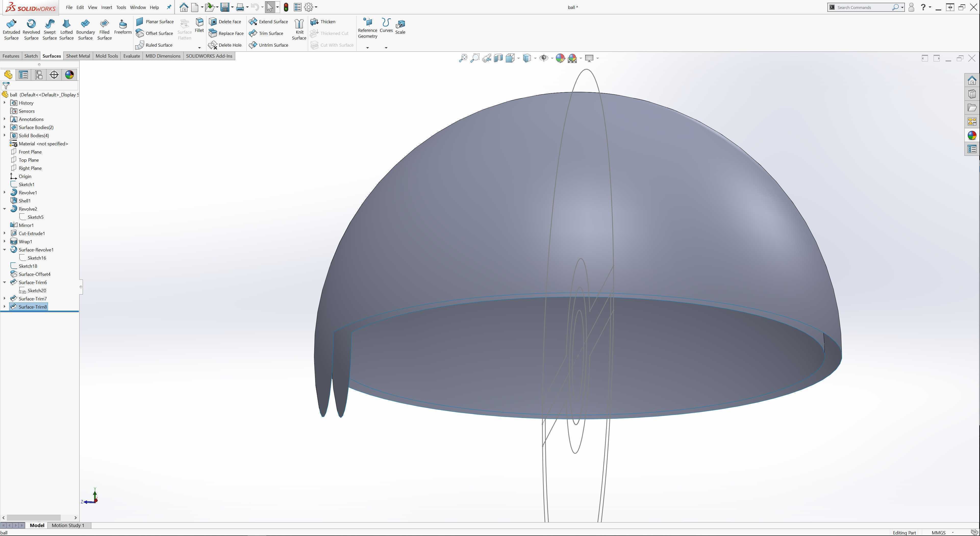Viewport: 980px width, 536px height.
Task: Click the Planar Surface tool
Action: point(155,22)
